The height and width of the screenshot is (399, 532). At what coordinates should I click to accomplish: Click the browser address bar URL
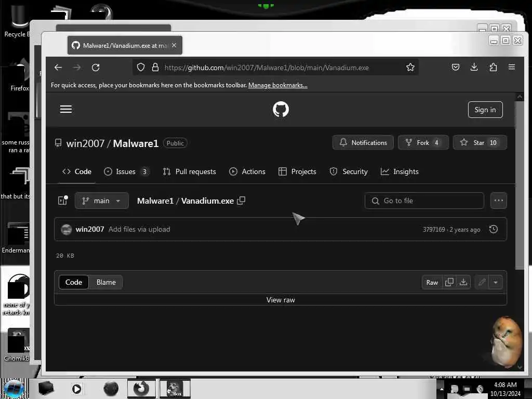[x=267, y=68]
